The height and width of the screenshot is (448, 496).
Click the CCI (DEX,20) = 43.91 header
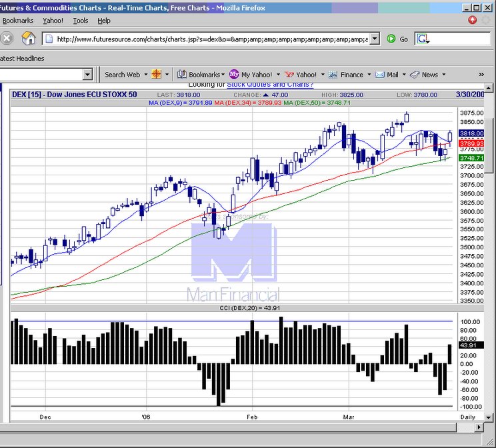[x=250, y=308]
